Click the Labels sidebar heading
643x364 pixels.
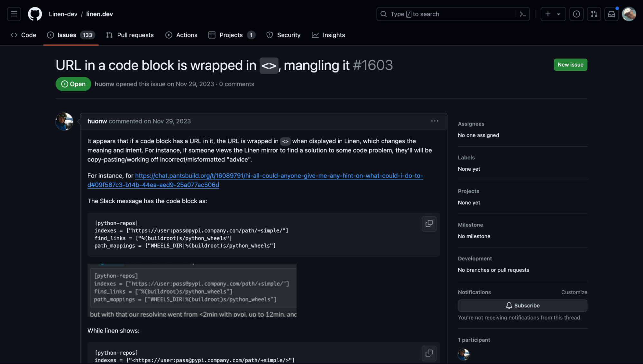[466, 158]
